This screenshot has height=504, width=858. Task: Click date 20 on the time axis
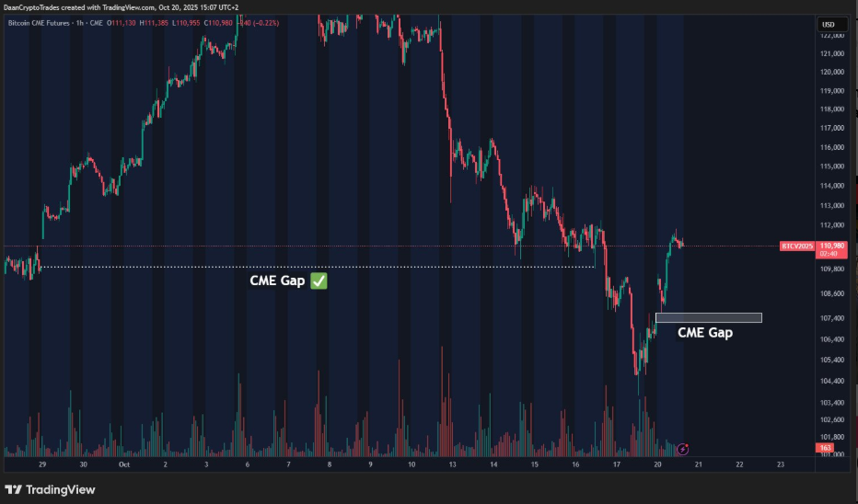tap(657, 465)
